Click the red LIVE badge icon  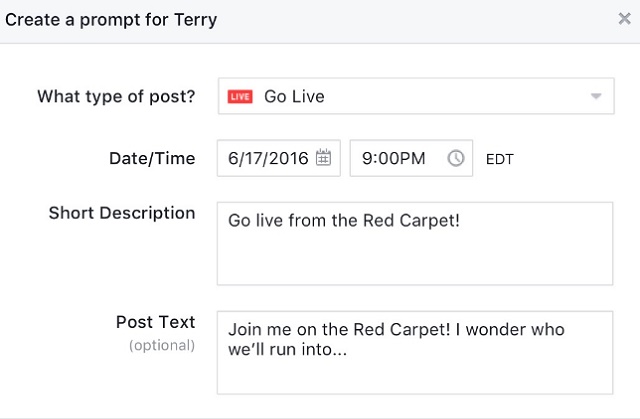(240, 97)
